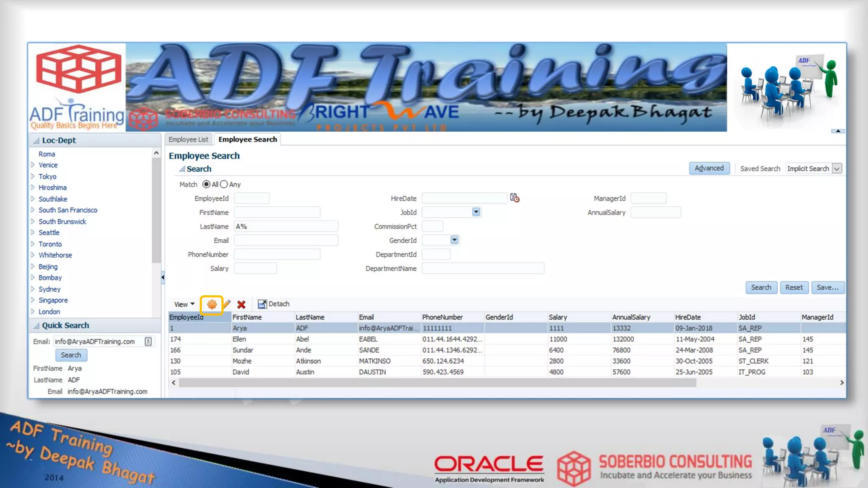
Task: Click the red X delete icon
Action: click(241, 304)
